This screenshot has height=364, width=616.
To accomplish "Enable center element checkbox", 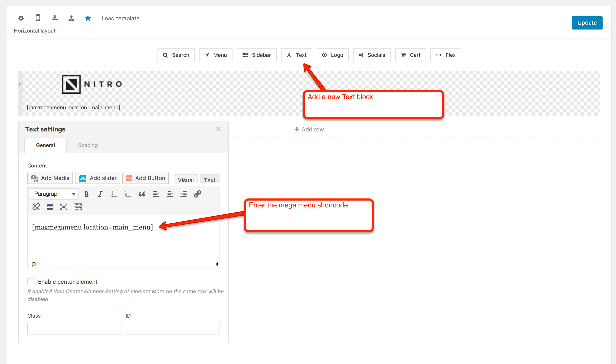I will click(x=31, y=282).
